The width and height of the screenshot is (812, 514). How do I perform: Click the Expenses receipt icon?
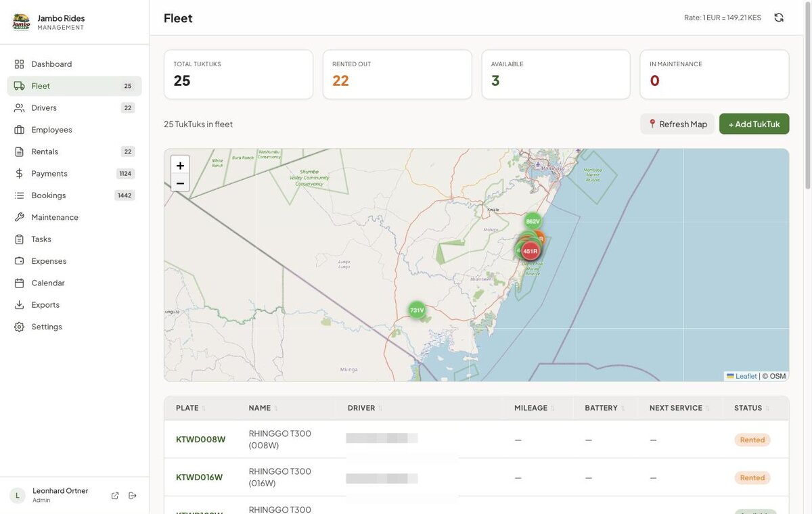[x=19, y=261]
